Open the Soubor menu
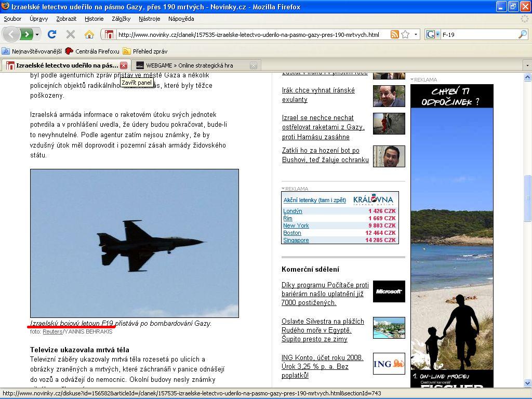This screenshot has height=399, width=532. [x=12, y=19]
